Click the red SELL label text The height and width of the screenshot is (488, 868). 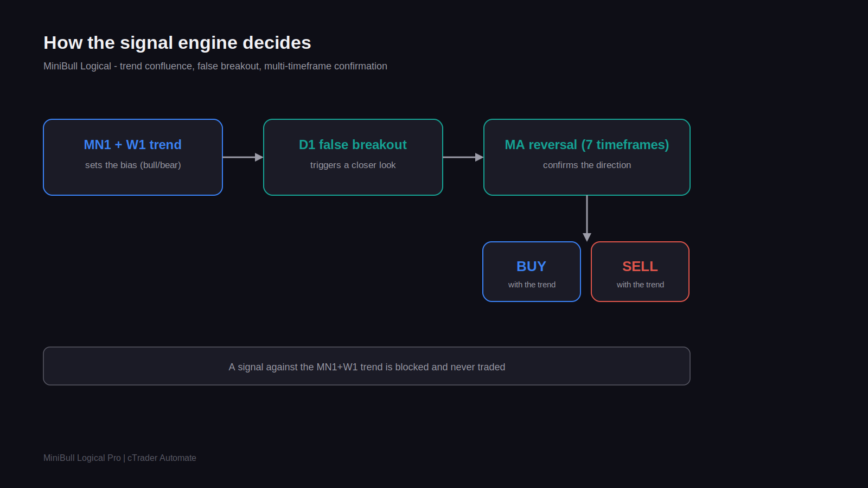pos(640,266)
